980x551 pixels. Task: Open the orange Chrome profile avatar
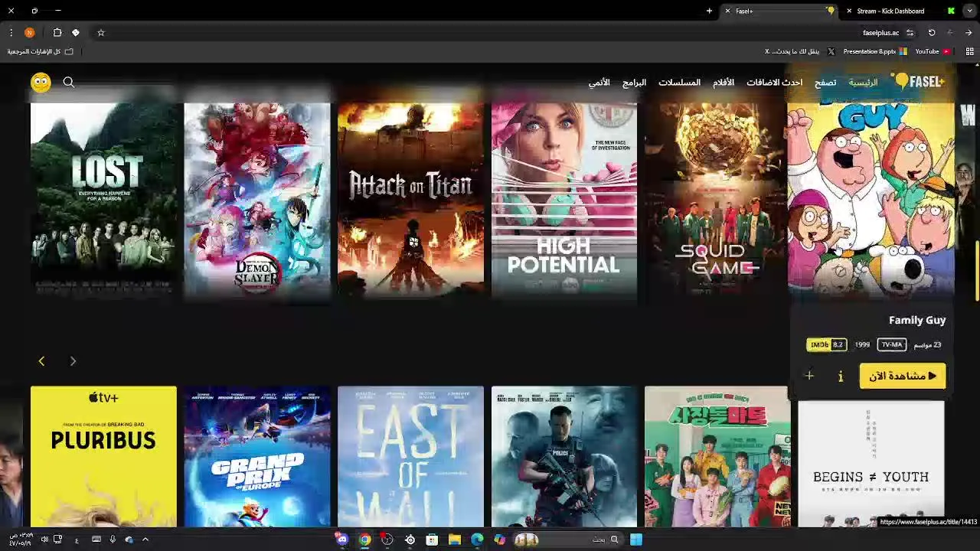tap(29, 33)
